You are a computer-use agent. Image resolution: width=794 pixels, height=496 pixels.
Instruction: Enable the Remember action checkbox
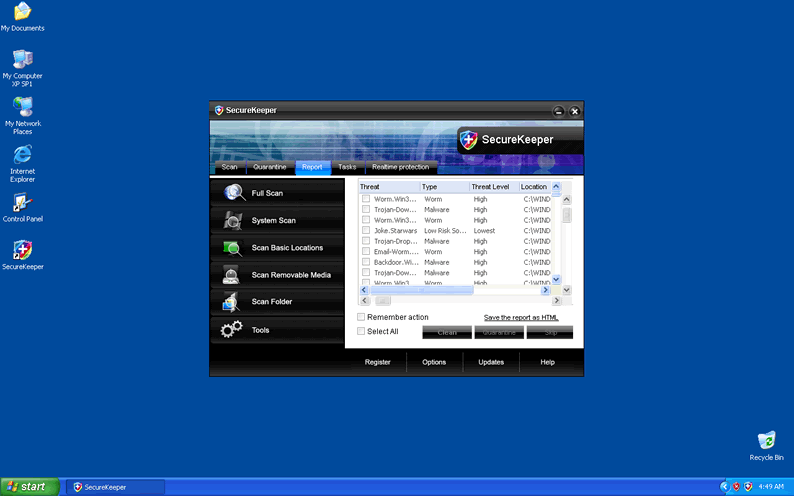362,317
